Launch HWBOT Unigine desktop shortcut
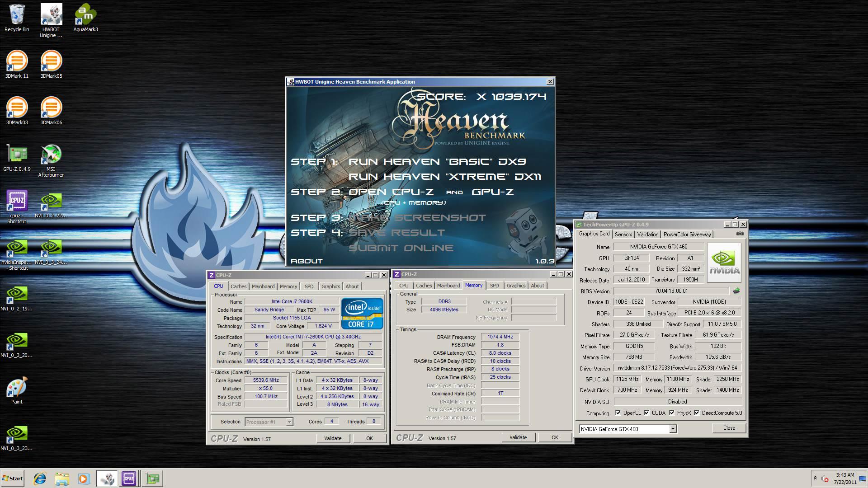Viewport: 868px width, 488px height. pos(51,20)
